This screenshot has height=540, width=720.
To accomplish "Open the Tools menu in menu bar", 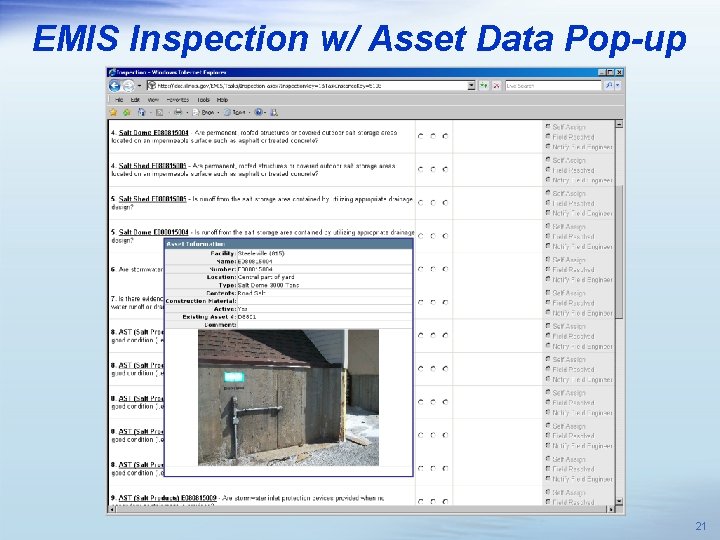I will [x=203, y=100].
